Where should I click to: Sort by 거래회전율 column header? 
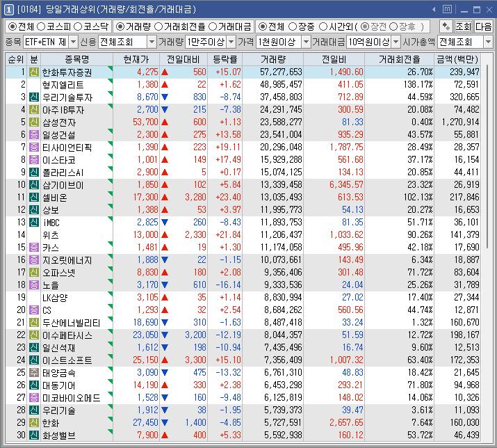(400, 59)
